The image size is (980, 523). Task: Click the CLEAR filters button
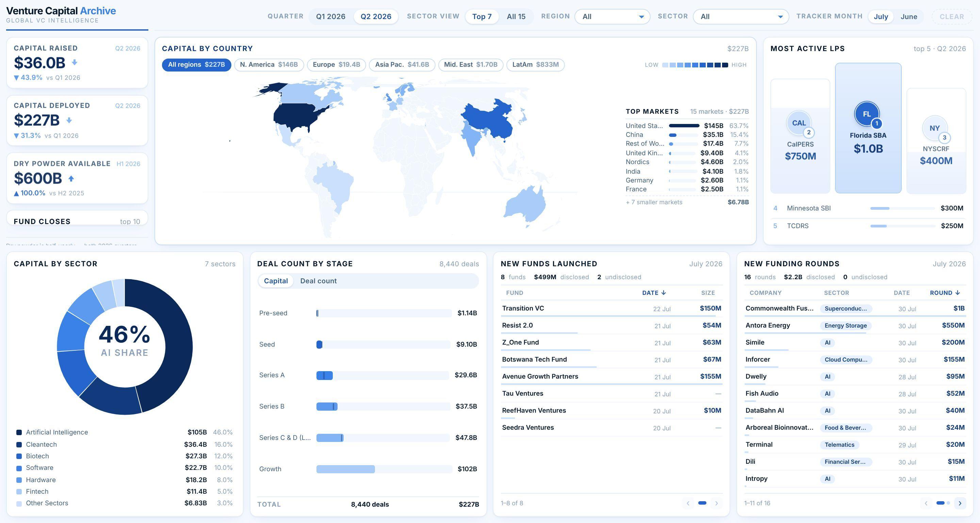pyautogui.click(x=952, y=16)
